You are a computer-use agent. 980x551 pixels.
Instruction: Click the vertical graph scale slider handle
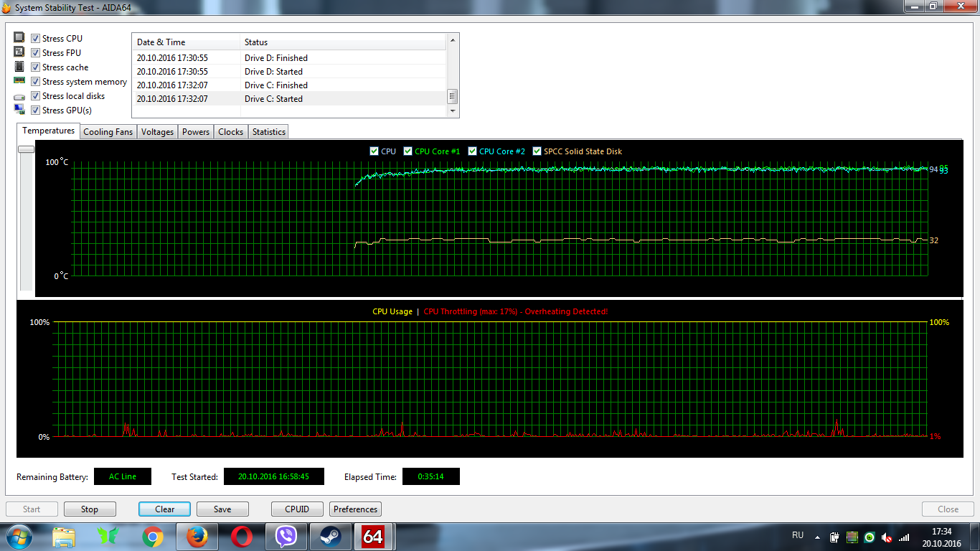coord(26,149)
